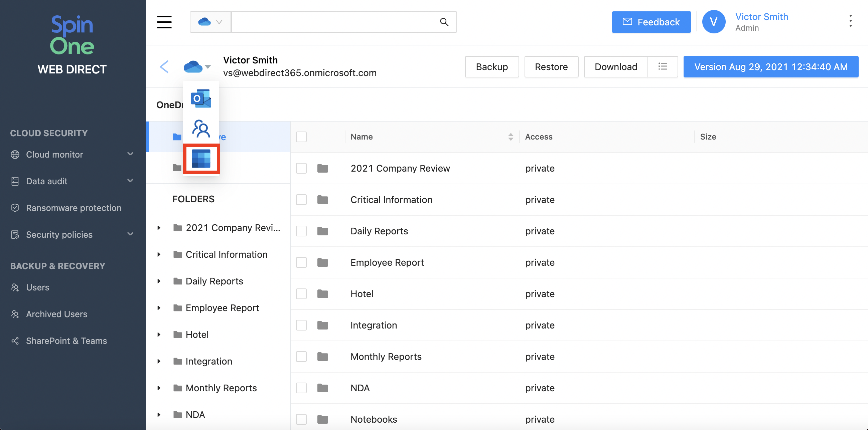Select the Outlook icon in service dropdown
Viewport: 868px width, 430px height.
(201, 98)
